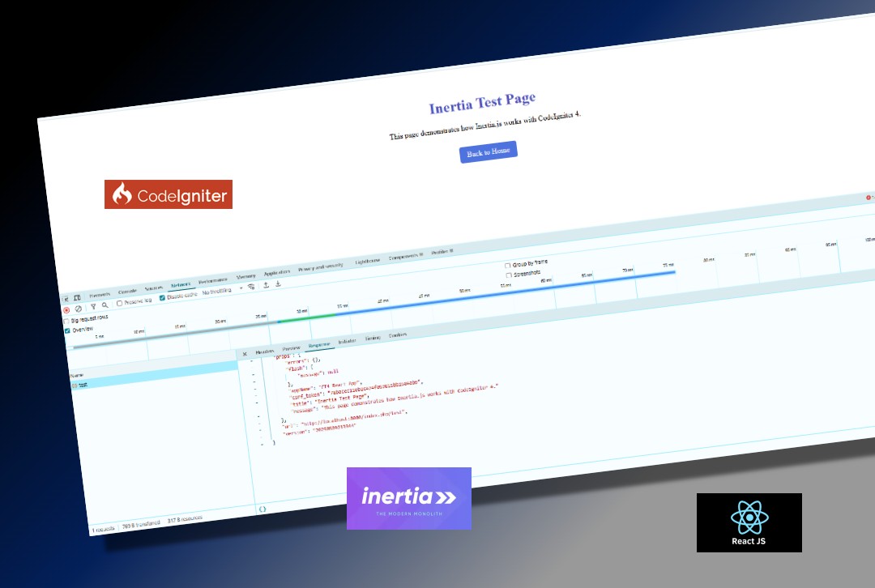Check the Group by frame option
The image size is (875, 588).
508,265
